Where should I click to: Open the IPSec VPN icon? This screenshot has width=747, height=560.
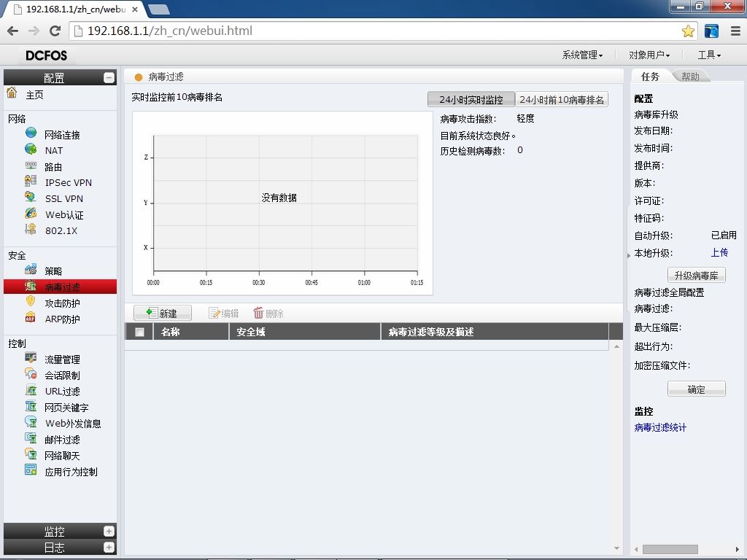[x=31, y=182]
